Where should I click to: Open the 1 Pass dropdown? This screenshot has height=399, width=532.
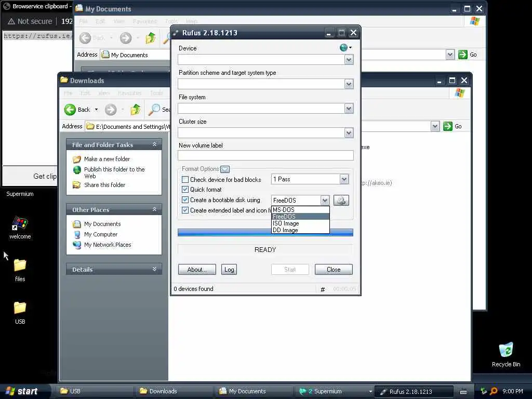pyautogui.click(x=344, y=179)
